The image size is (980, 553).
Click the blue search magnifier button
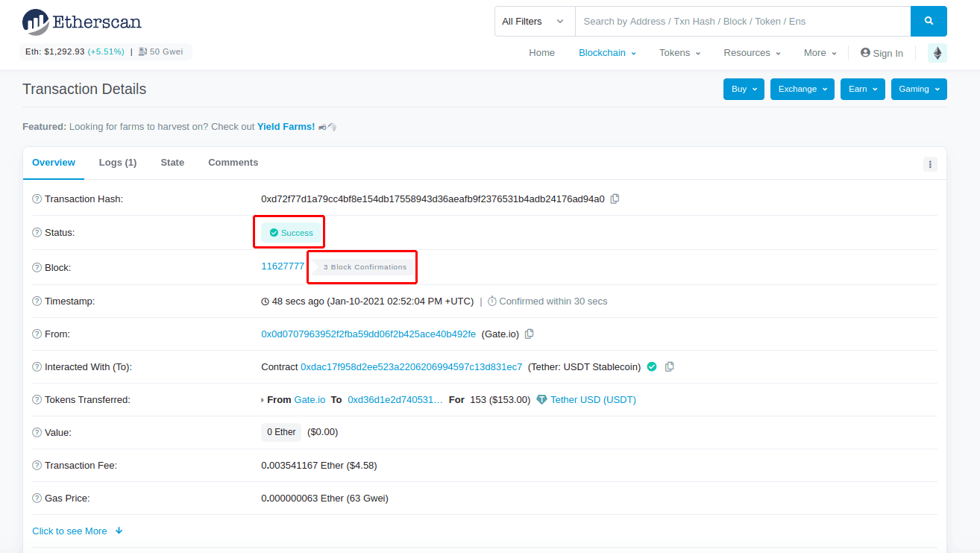tap(929, 21)
